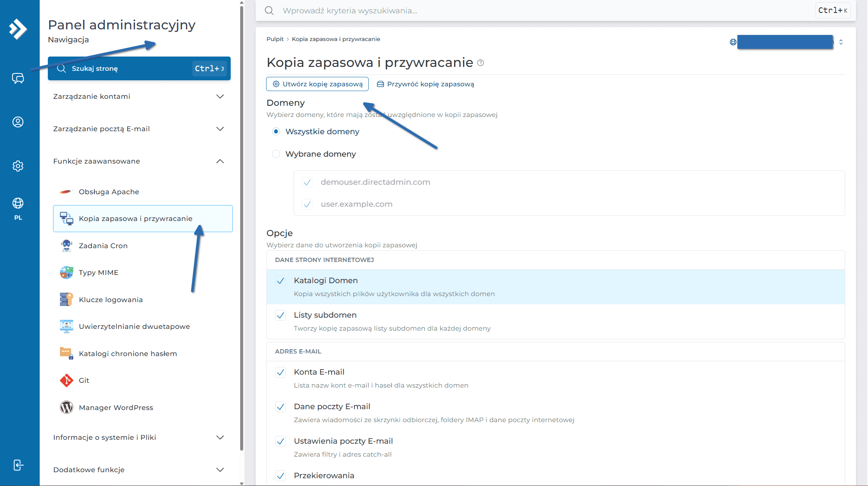Expand the Dodatkowe funkcje section
Image resolution: width=868 pixels, height=486 pixels.
point(139,470)
